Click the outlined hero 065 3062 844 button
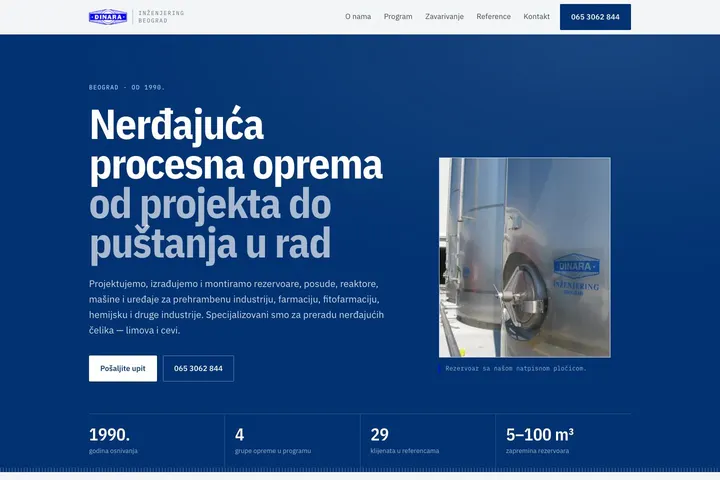This screenshot has height=480, width=720. click(198, 368)
